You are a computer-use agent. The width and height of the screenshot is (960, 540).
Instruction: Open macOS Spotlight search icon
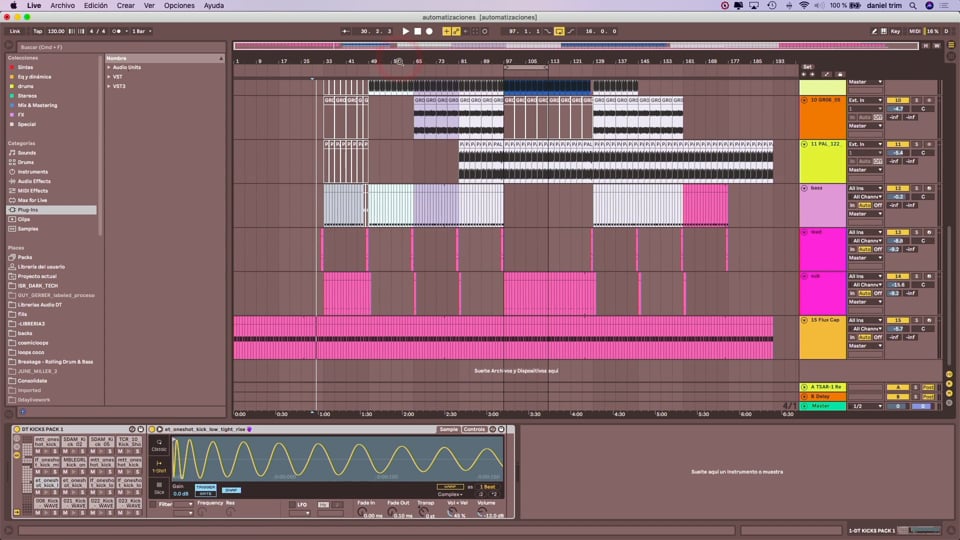click(913, 6)
